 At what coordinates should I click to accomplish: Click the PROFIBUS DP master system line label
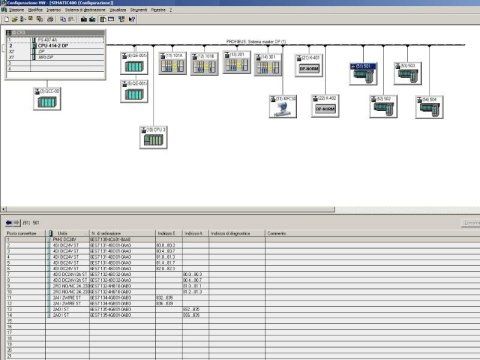(256, 42)
